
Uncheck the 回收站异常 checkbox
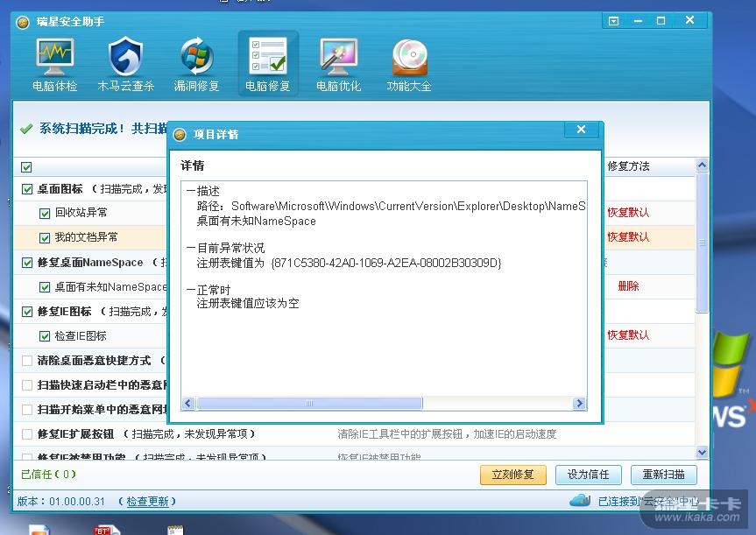point(45,213)
